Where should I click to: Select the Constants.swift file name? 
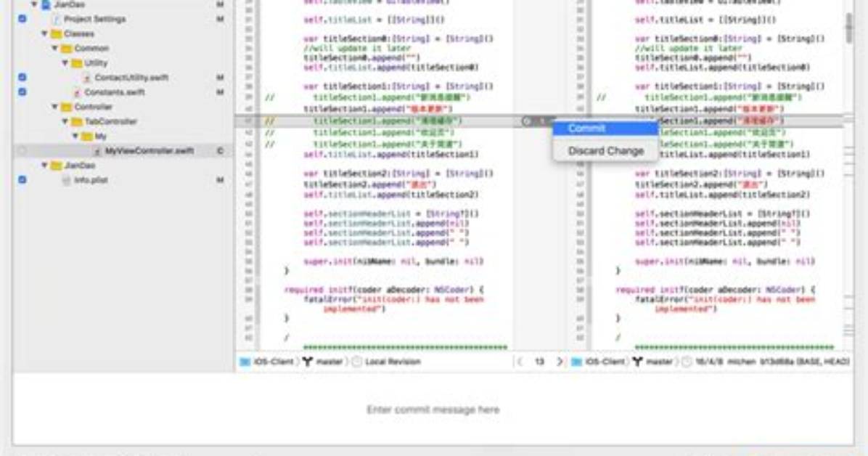115,92
